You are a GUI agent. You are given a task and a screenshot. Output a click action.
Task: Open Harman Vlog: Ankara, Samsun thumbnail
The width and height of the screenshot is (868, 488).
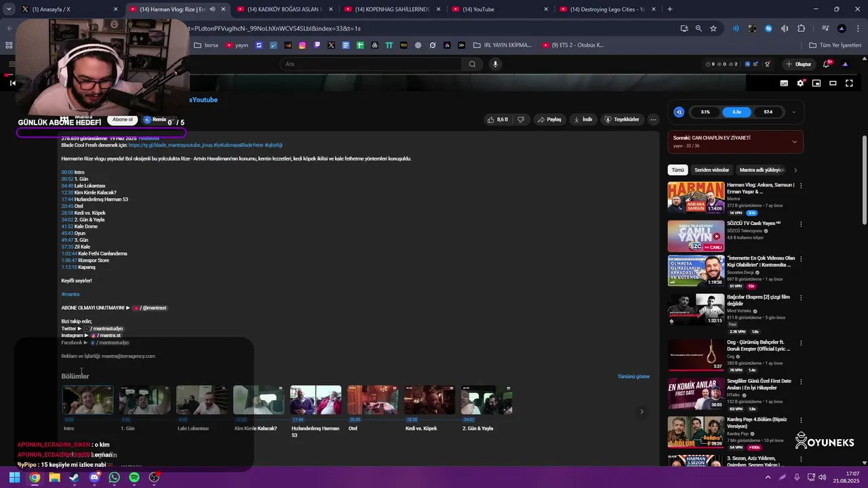click(696, 197)
